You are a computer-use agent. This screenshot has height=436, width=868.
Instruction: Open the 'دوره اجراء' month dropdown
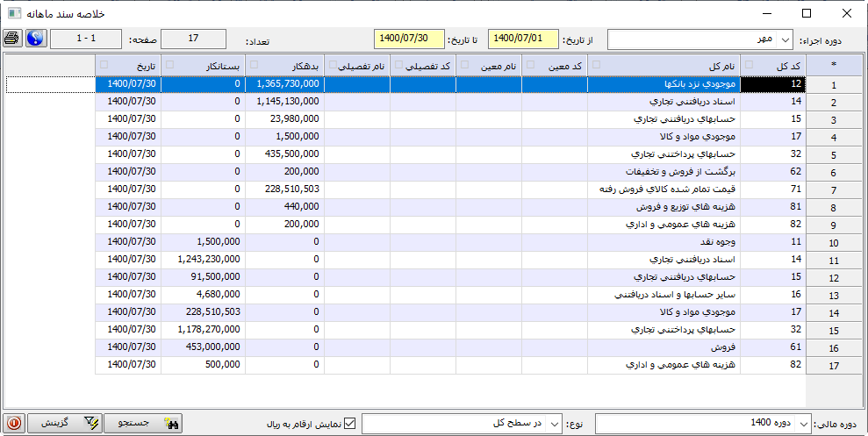[x=783, y=40]
